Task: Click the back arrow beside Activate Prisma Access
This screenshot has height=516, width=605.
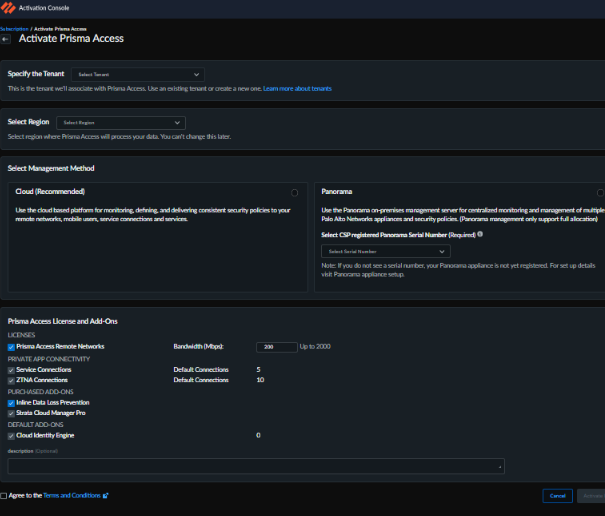Action: pyautogui.click(x=6, y=38)
